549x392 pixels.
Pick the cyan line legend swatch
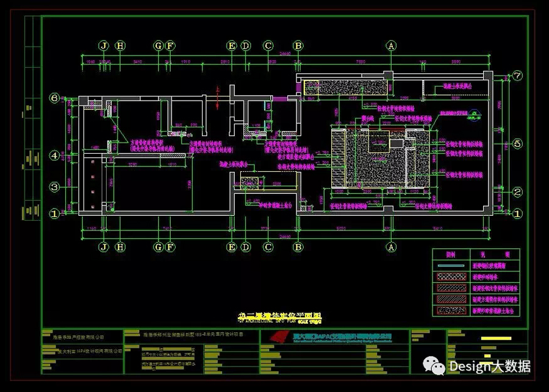451,265
